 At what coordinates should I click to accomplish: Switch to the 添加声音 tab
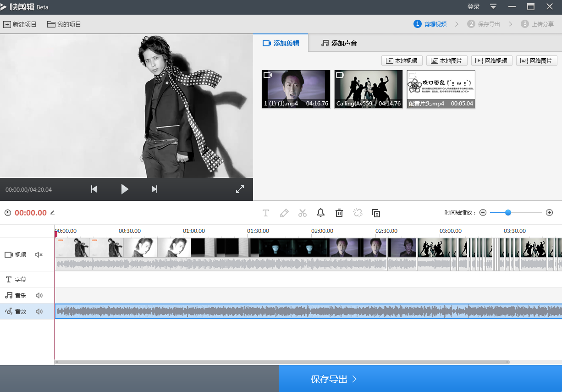(x=339, y=43)
